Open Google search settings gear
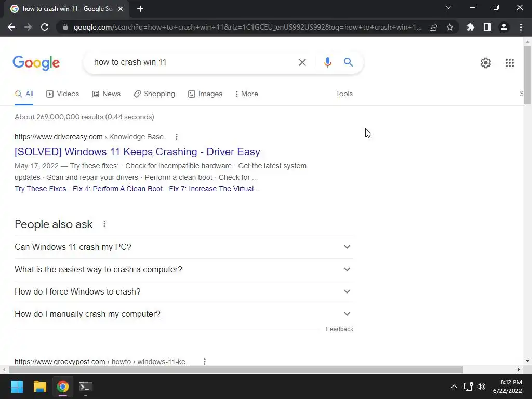The height and width of the screenshot is (399, 532). (x=486, y=63)
